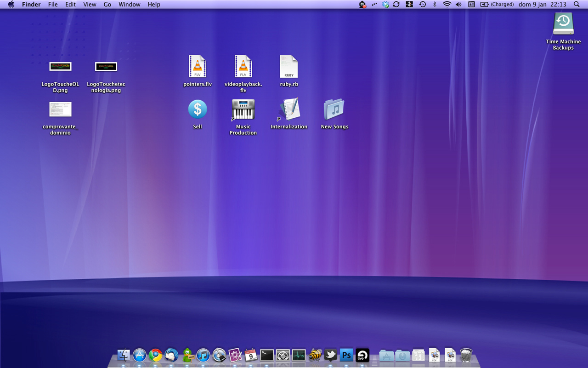This screenshot has width=588, height=368.
Task: Open the Twitter app in the dock
Action: click(x=331, y=355)
